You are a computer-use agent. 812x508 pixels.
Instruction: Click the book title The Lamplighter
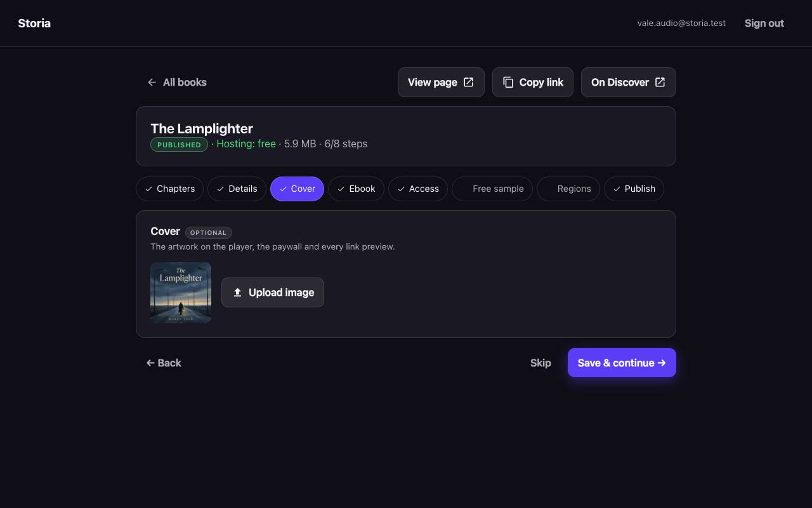pyautogui.click(x=202, y=129)
